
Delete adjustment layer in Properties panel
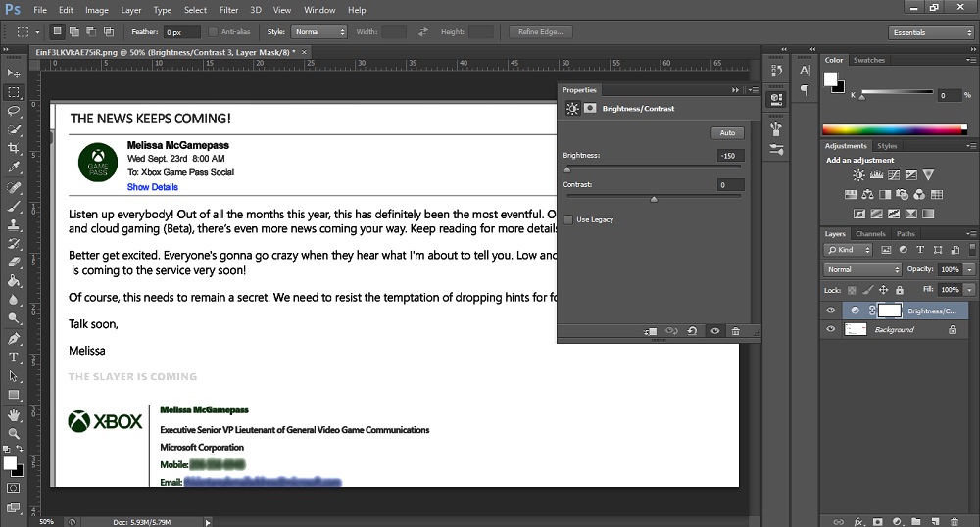(736, 331)
